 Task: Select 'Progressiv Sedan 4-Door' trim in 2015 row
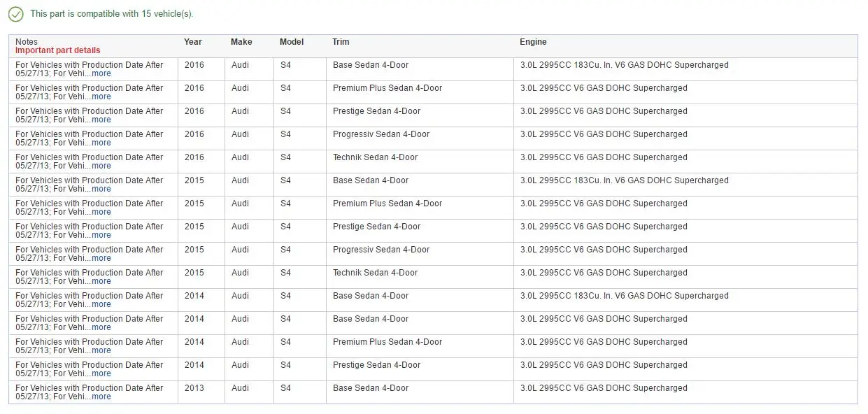coord(381,250)
